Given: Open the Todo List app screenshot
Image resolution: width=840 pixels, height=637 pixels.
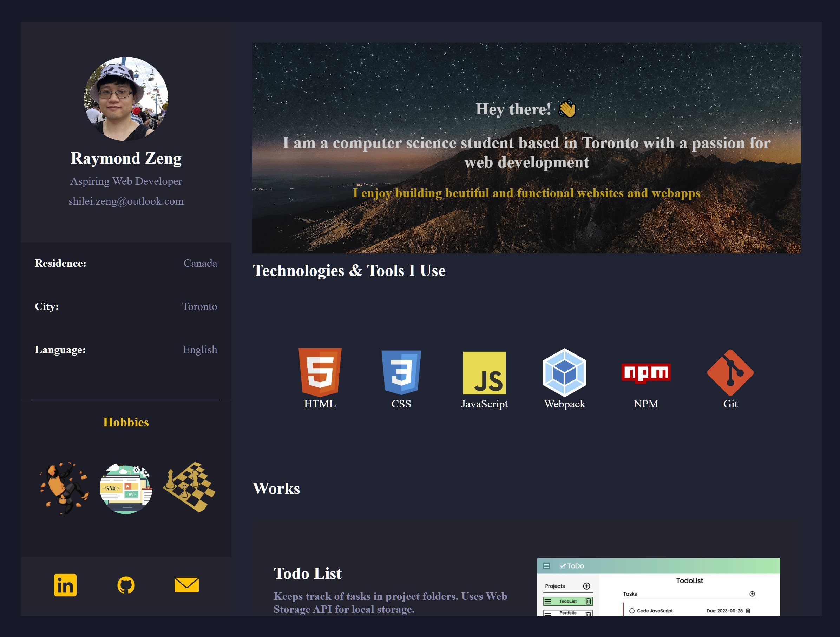Looking at the screenshot, I should 658,587.
